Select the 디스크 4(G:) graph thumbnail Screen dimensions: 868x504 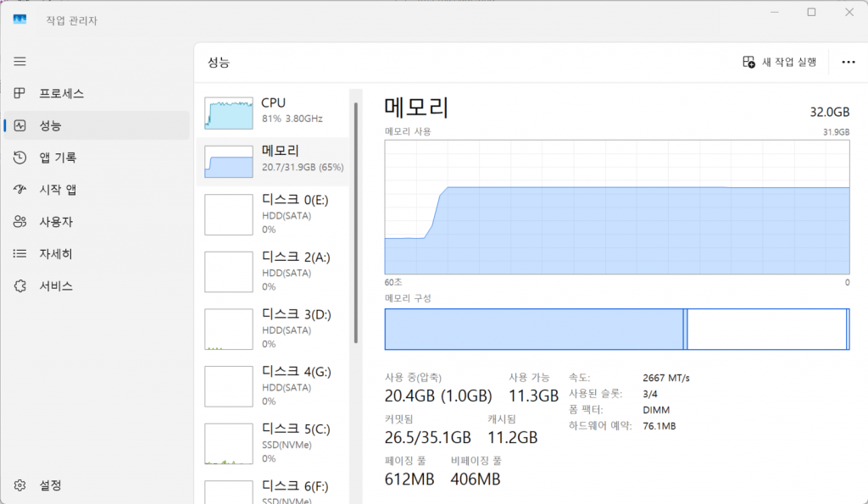click(x=229, y=386)
